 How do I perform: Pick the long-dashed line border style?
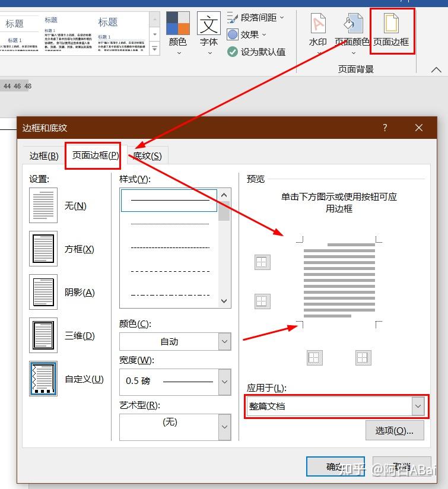(x=169, y=271)
